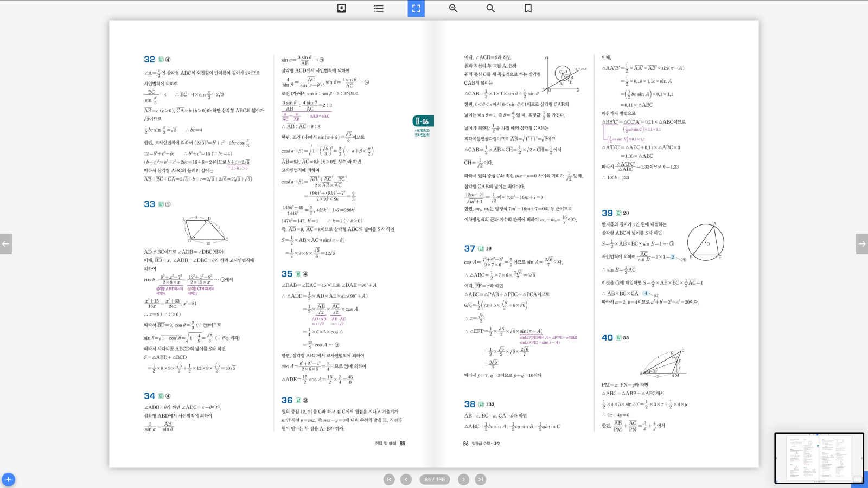The image size is (868, 488).
Task: Open the table of contents list
Action: (379, 9)
